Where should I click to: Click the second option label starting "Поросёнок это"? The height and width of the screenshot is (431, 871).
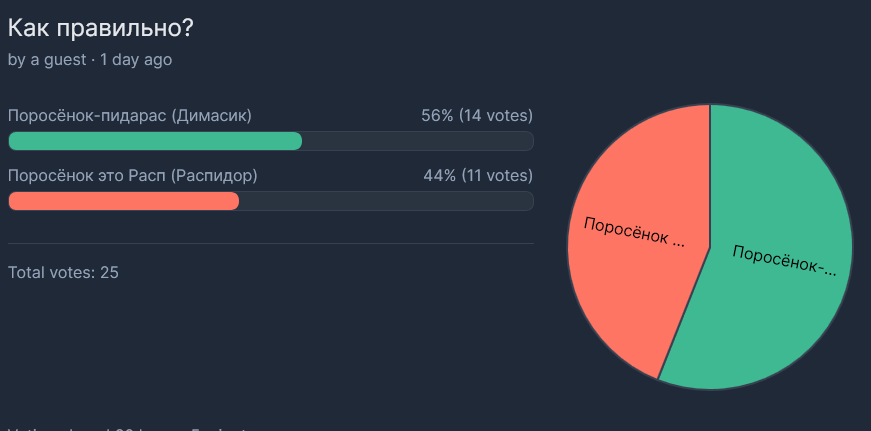click(133, 176)
